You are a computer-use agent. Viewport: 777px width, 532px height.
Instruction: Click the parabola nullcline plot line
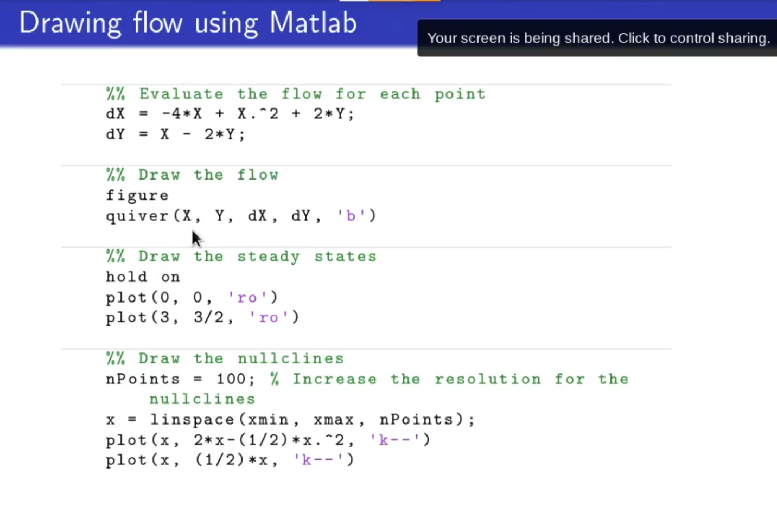pos(268,440)
